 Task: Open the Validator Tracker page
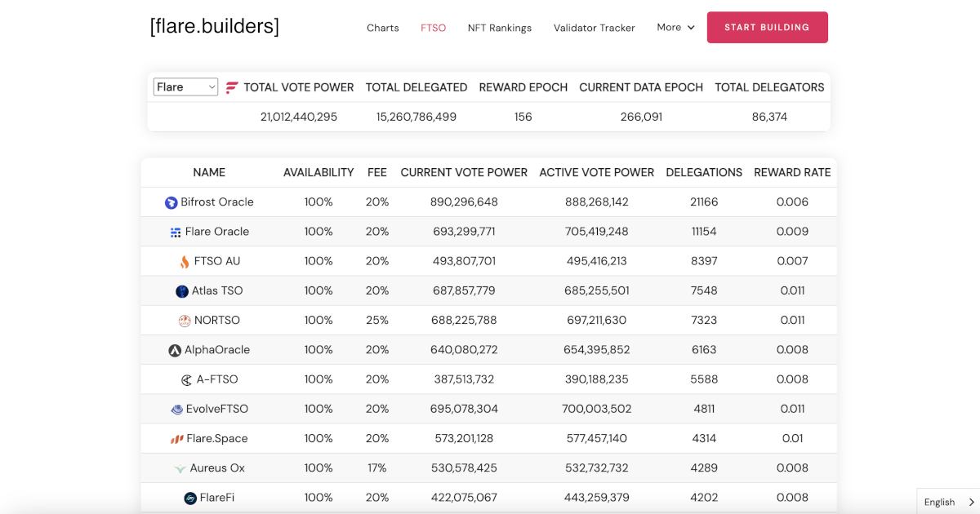[x=594, y=27]
